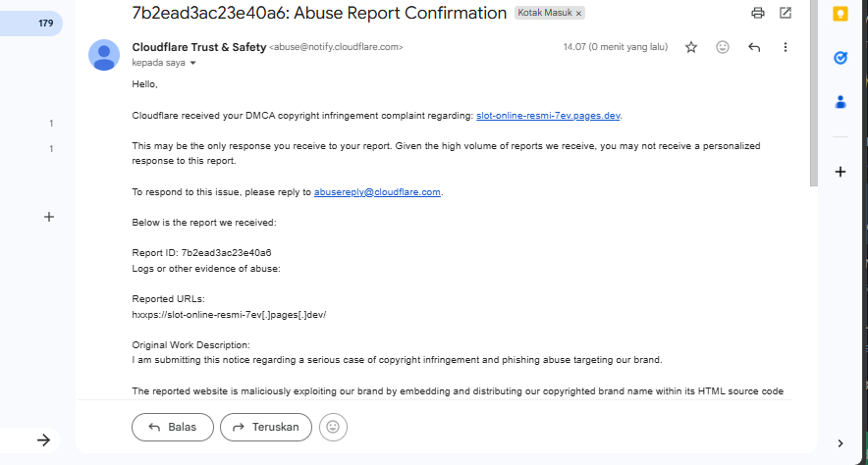Select the subject line Abuse Report Confirmation

tap(319, 13)
